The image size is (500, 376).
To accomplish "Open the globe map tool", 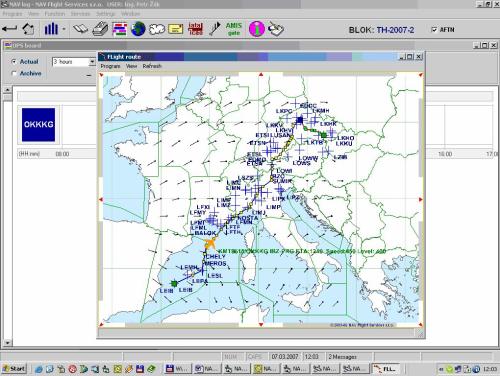I will (x=138, y=29).
